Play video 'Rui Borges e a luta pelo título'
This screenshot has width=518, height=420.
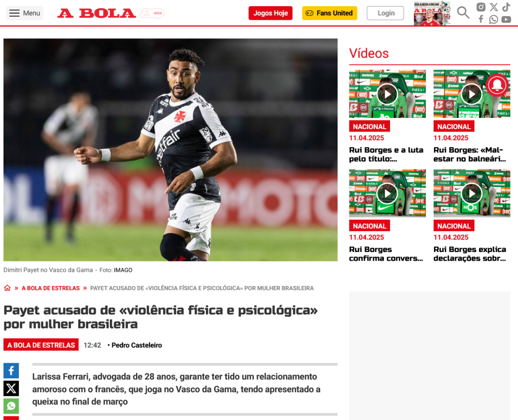pyautogui.click(x=387, y=94)
